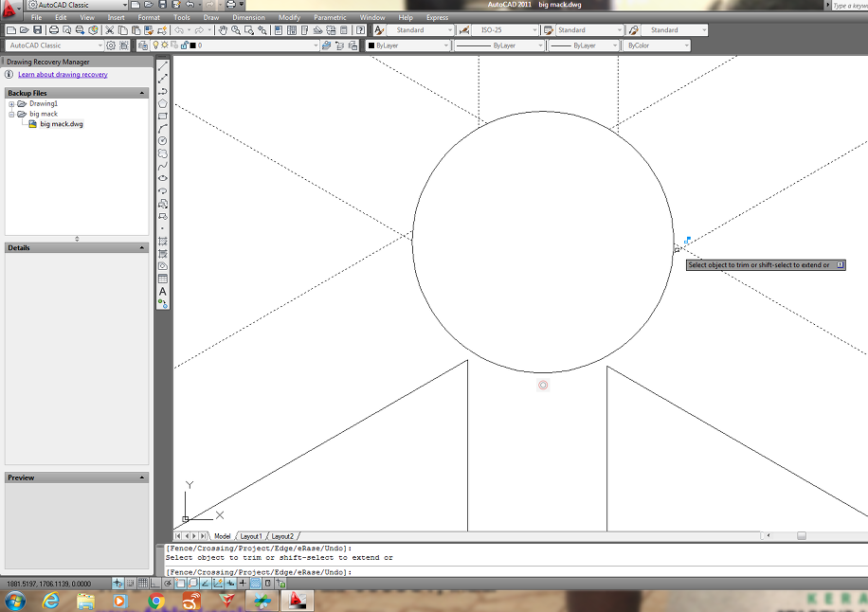Click the black layer color swatch
Image resolution: width=868 pixels, height=612 pixels.
click(192, 45)
